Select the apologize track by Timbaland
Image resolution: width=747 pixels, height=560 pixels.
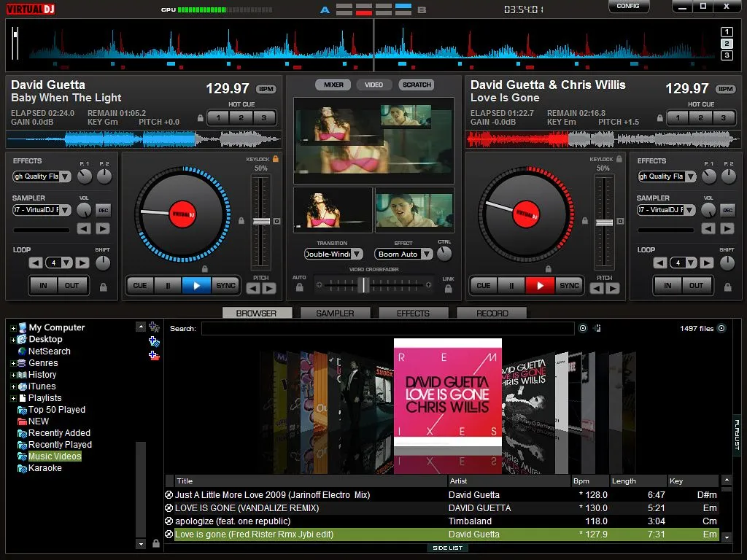pyautogui.click(x=292, y=521)
